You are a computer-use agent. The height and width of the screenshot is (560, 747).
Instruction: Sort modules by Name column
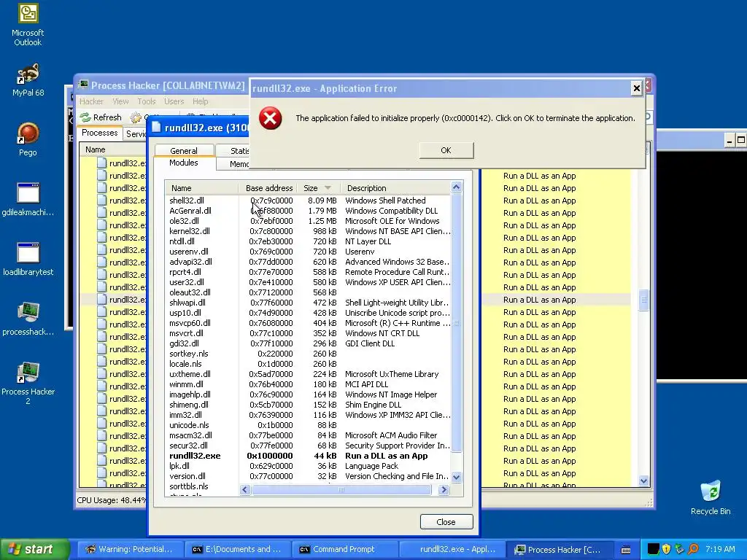(x=202, y=188)
